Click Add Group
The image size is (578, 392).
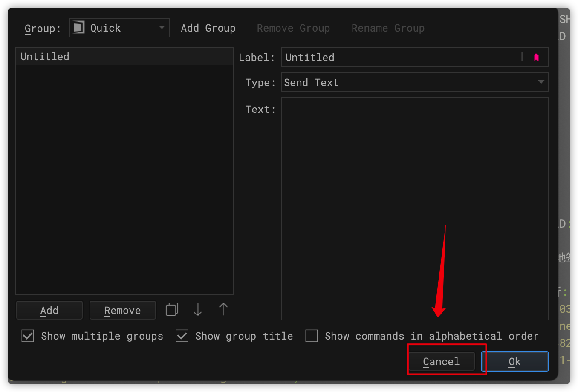208,28
